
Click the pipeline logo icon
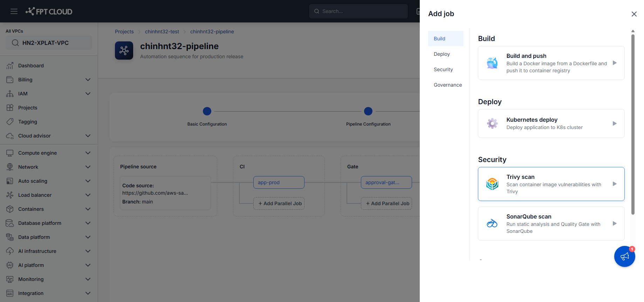point(124,51)
